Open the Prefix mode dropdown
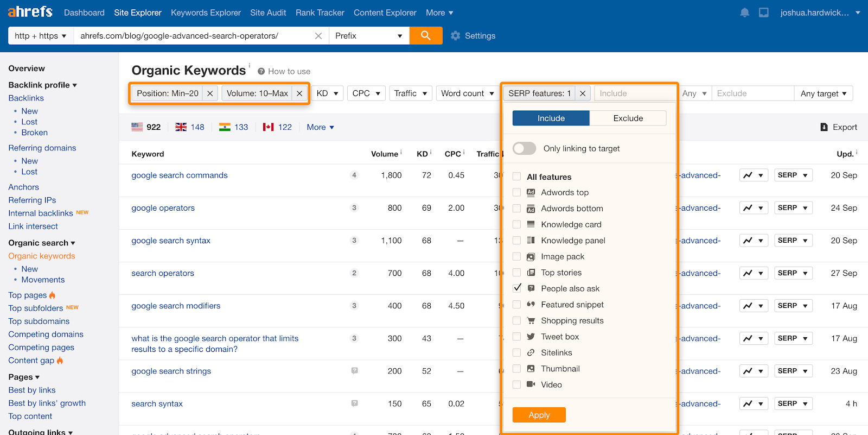The height and width of the screenshot is (435, 868). pyautogui.click(x=369, y=36)
